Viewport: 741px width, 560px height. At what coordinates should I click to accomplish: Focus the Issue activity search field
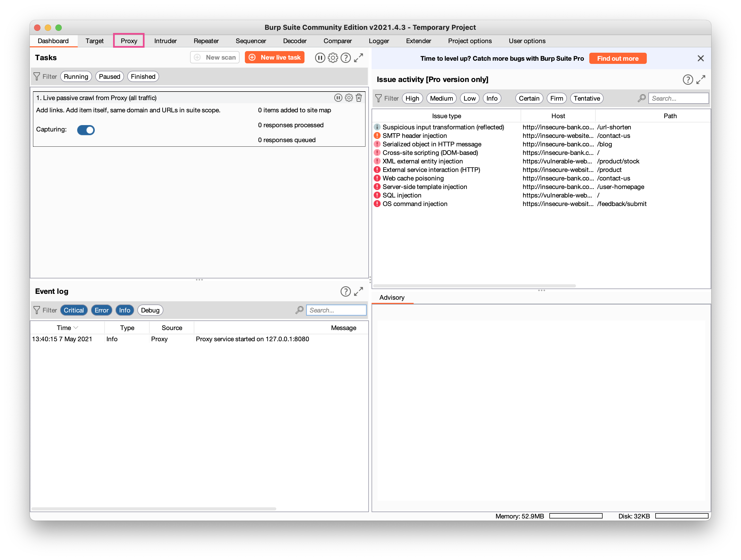pos(679,98)
